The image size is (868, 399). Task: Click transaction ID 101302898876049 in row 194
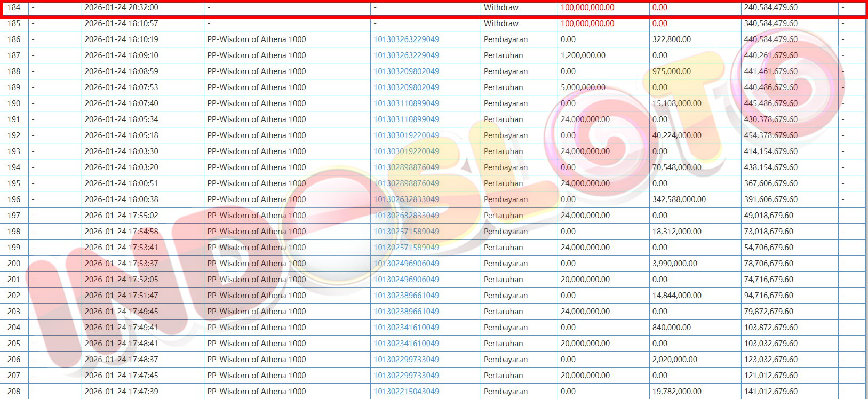pyautogui.click(x=406, y=167)
